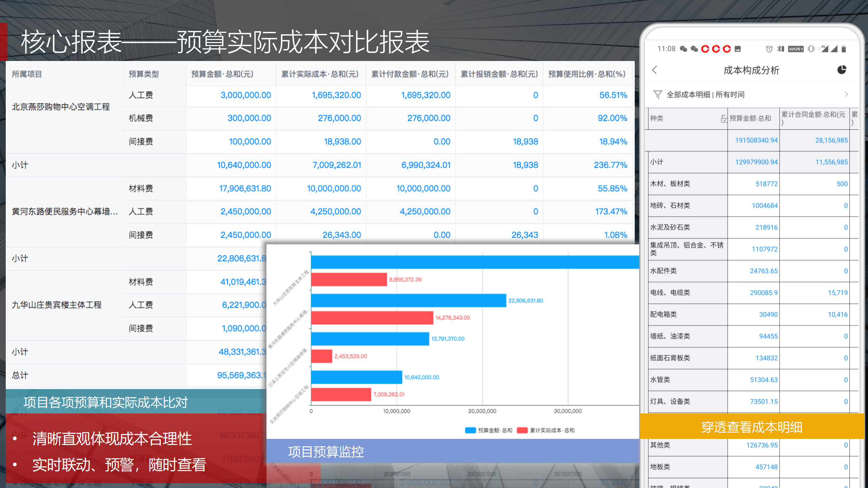Tap the first WeChat notification icon
This screenshot has height=488, width=868.
(x=683, y=49)
